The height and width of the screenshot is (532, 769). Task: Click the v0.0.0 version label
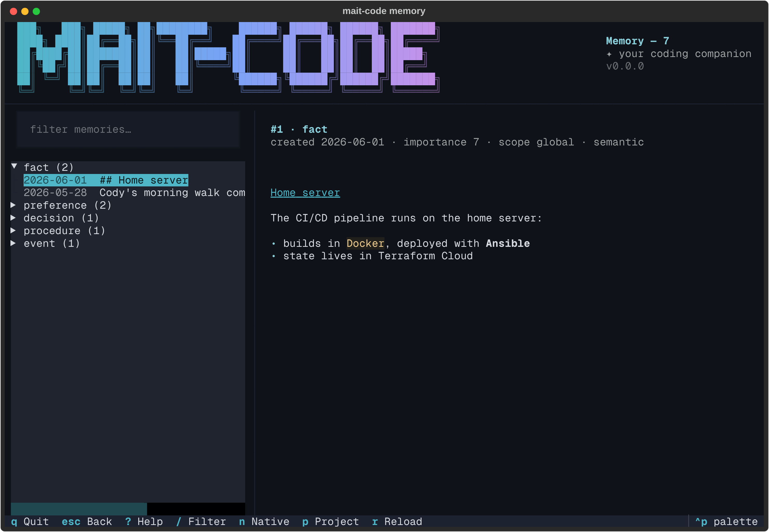point(624,66)
